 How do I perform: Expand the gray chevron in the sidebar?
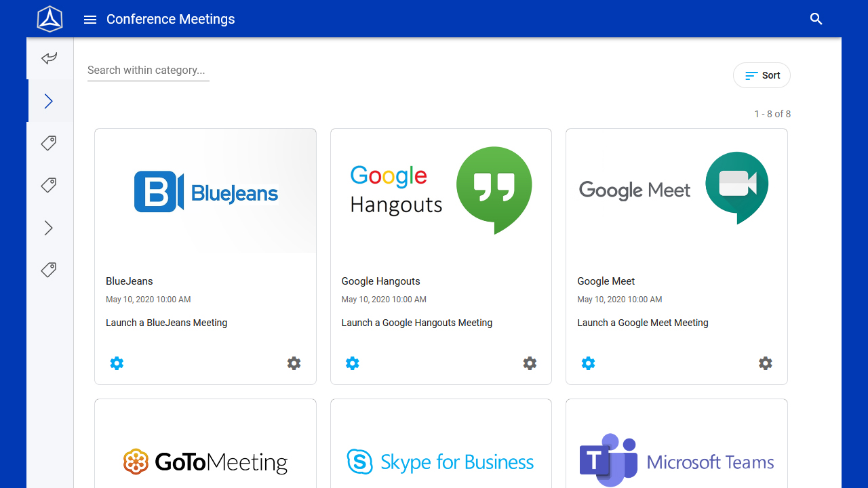(x=49, y=228)
